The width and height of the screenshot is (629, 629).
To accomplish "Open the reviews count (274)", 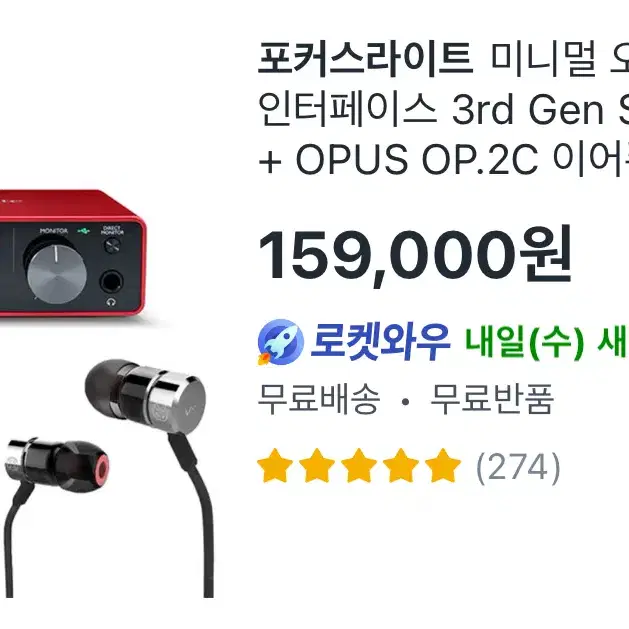I will 518,467.
